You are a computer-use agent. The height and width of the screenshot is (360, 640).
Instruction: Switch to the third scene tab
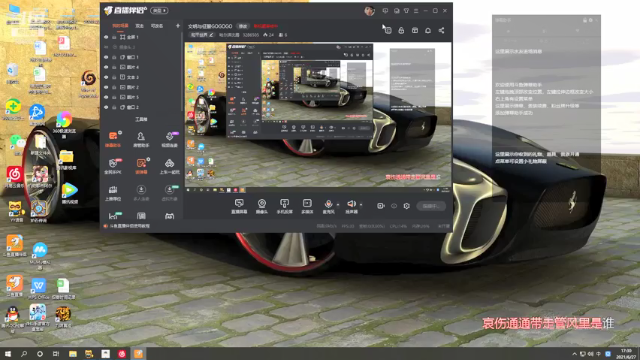(157, 26)
